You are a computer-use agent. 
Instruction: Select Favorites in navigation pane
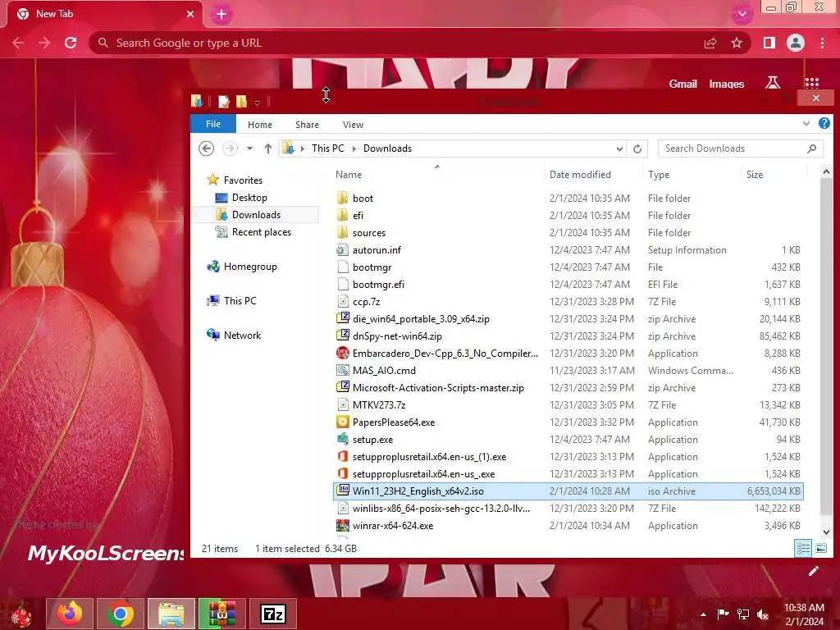[x=243, y=180]
